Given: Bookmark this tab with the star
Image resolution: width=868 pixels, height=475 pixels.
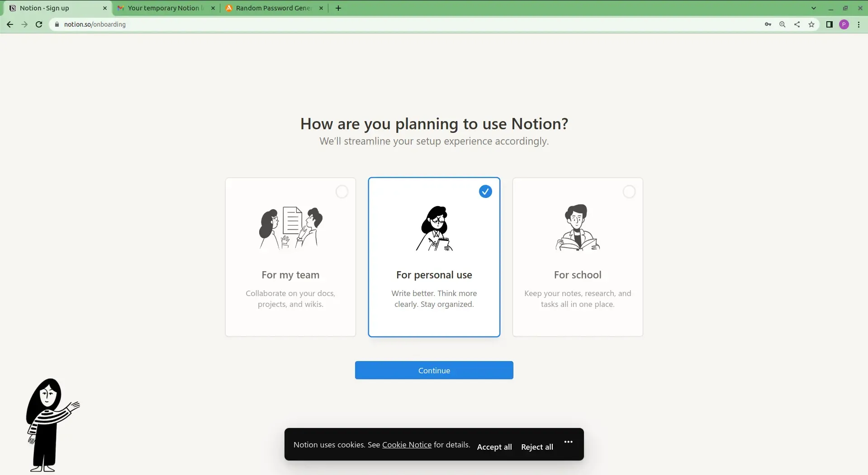Looking at the screenshot, I should click(x=811, y=24).
